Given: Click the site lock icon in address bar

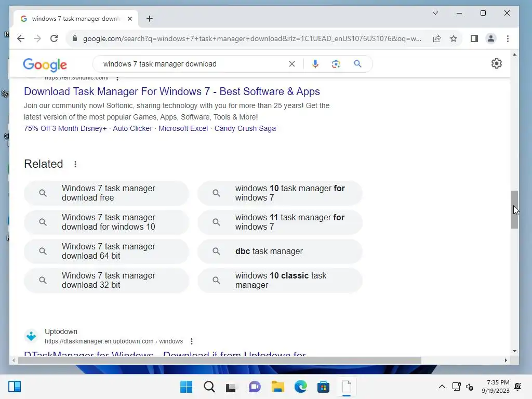Looking at the screenshot, I should pos(75,38).
